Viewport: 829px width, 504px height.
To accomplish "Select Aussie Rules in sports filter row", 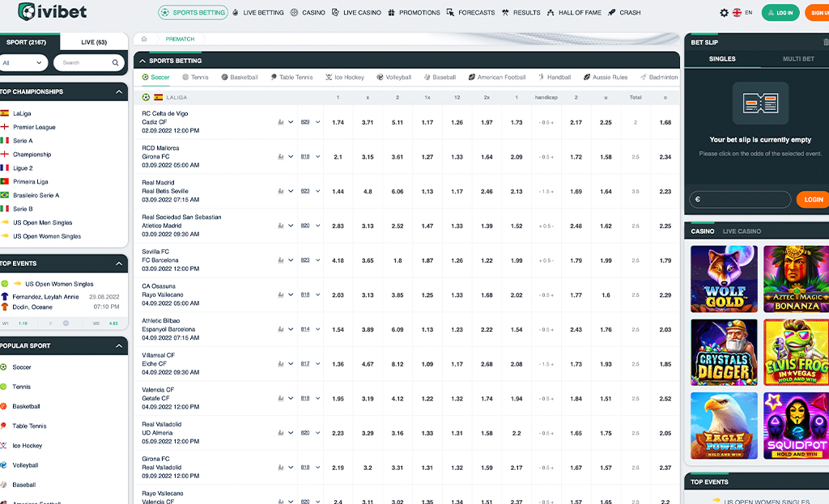I will pos(606,77).
